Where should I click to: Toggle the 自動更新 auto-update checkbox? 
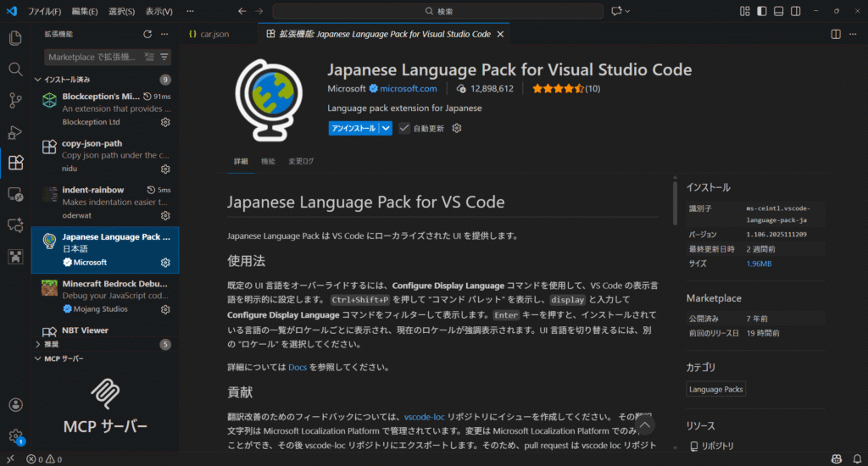pos(404,128)
